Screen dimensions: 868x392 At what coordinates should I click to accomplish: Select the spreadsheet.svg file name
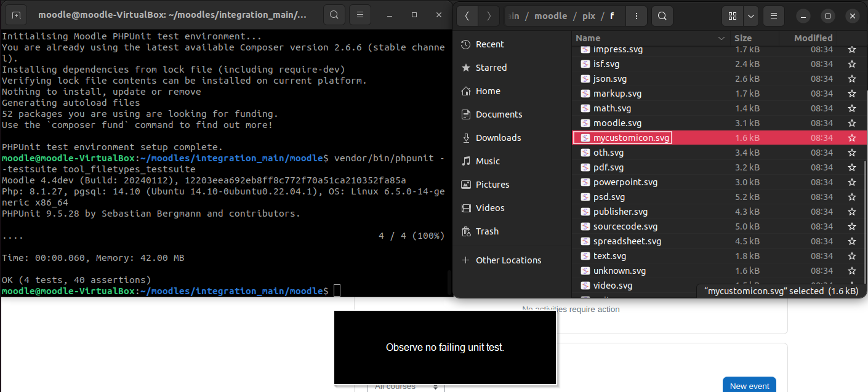pyautogui.click(x=627, y=241)
